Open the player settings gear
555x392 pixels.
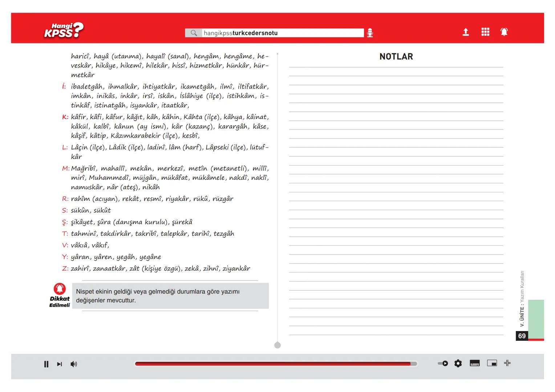click(x=458, y=363)
